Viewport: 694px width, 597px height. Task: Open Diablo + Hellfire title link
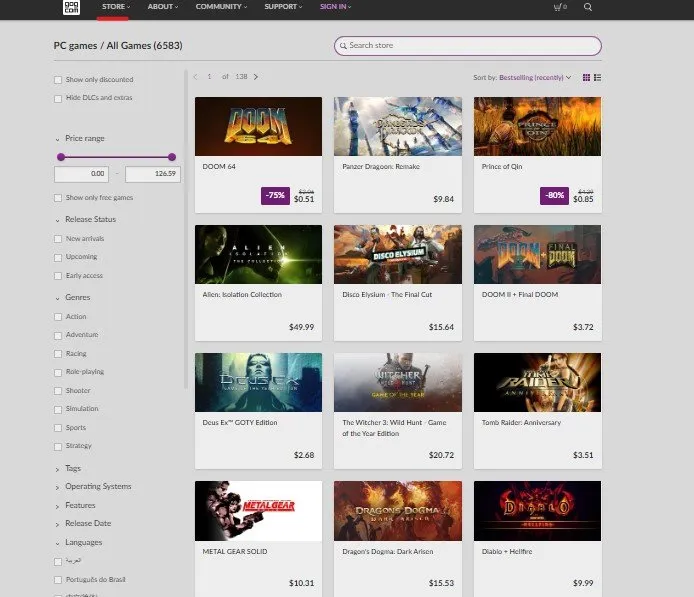[507, 551]
